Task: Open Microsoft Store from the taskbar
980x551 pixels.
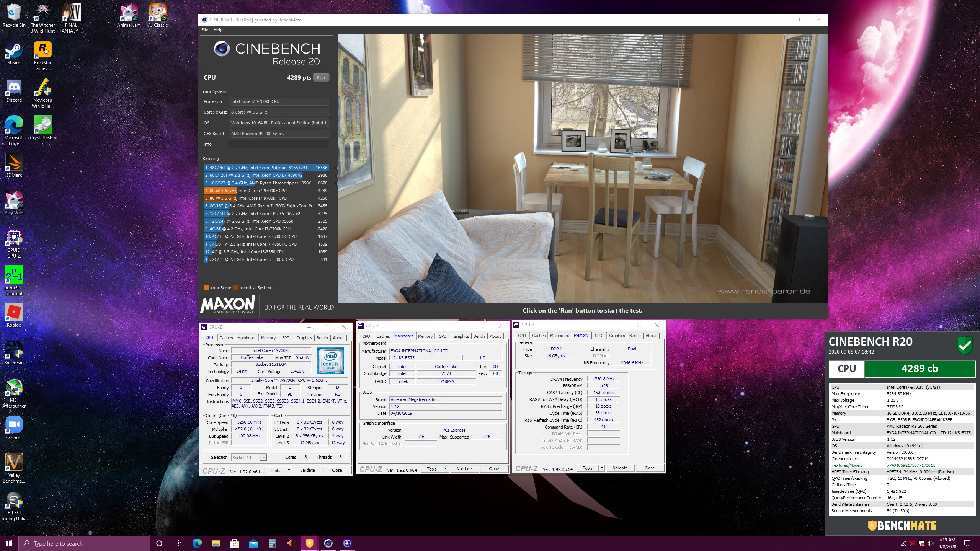Action: tap(234, 543)
